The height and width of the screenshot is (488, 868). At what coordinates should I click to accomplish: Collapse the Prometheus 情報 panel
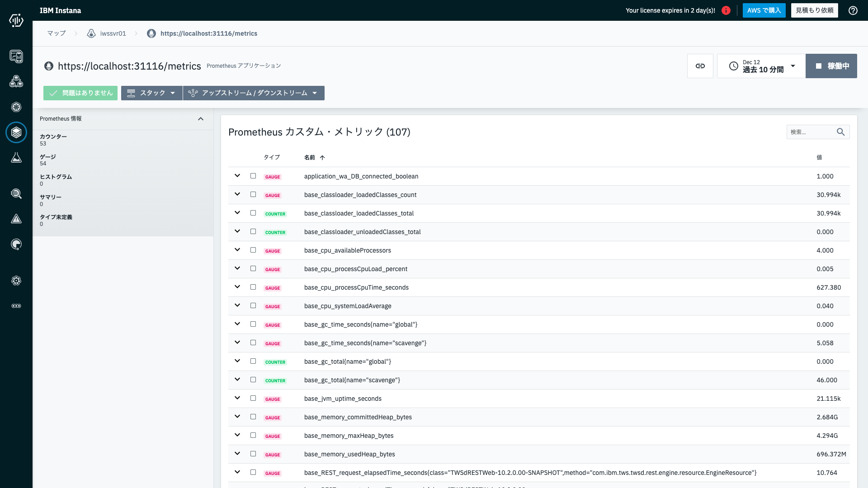(x=201, y=119)
